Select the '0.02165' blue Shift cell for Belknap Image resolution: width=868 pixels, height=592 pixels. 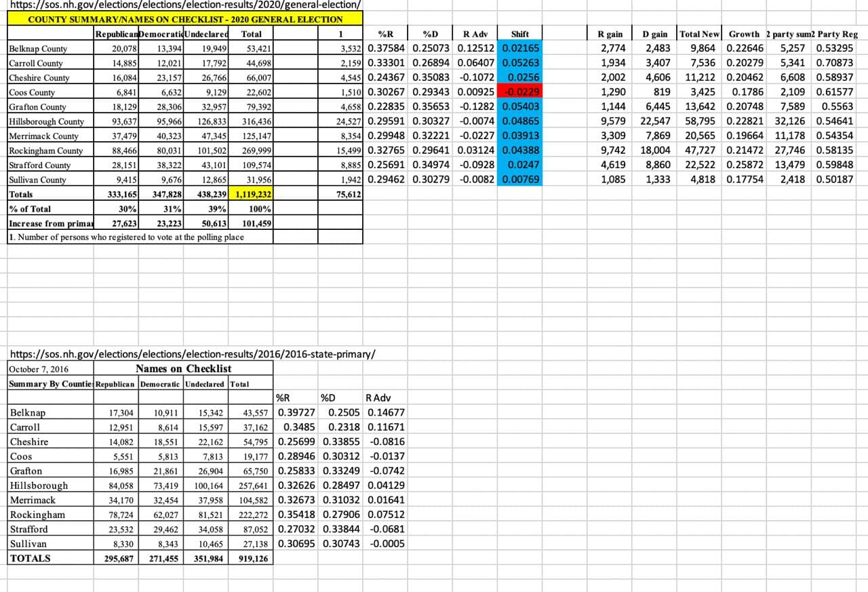click(519, 48)
